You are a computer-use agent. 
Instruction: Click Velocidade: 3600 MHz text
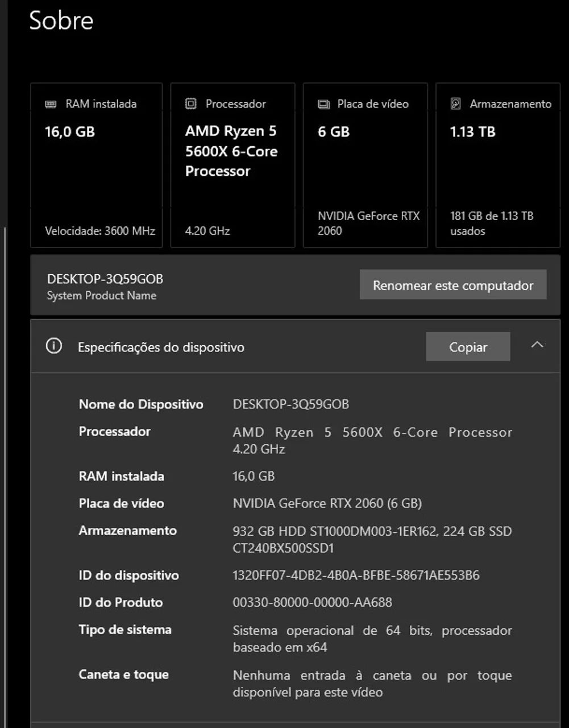tap(100, 231)
